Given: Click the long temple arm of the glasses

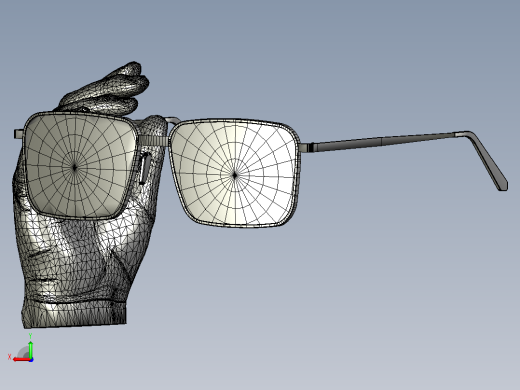Looking at the screenshot, I should coord(383,141).
